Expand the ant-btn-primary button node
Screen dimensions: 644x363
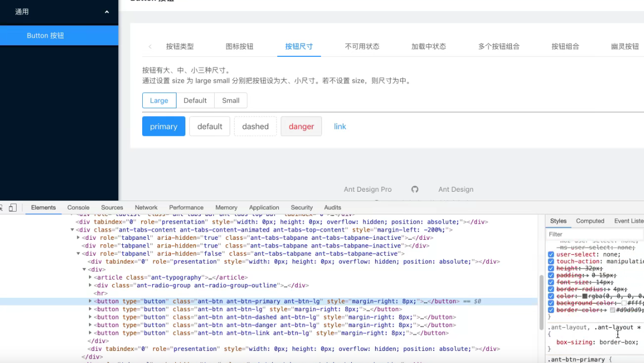[90, 301]
